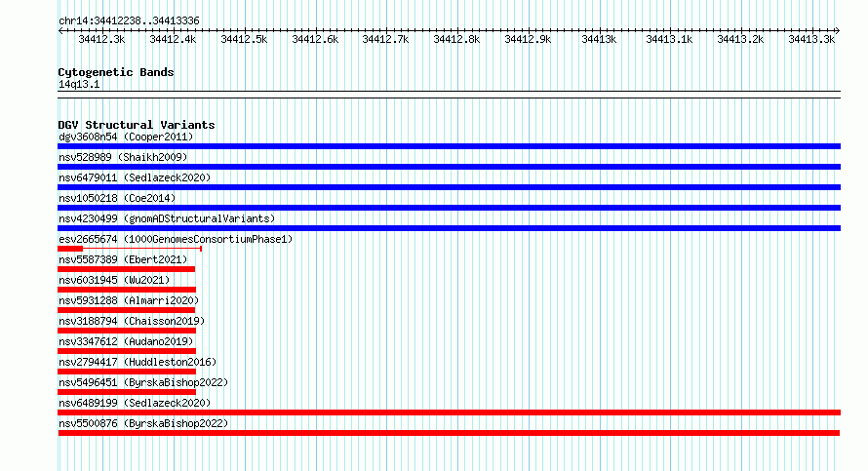Click the blue bar for dgv3608n54
The width and height of the screenshot is (868, 471).
click(x=449, y=146)
